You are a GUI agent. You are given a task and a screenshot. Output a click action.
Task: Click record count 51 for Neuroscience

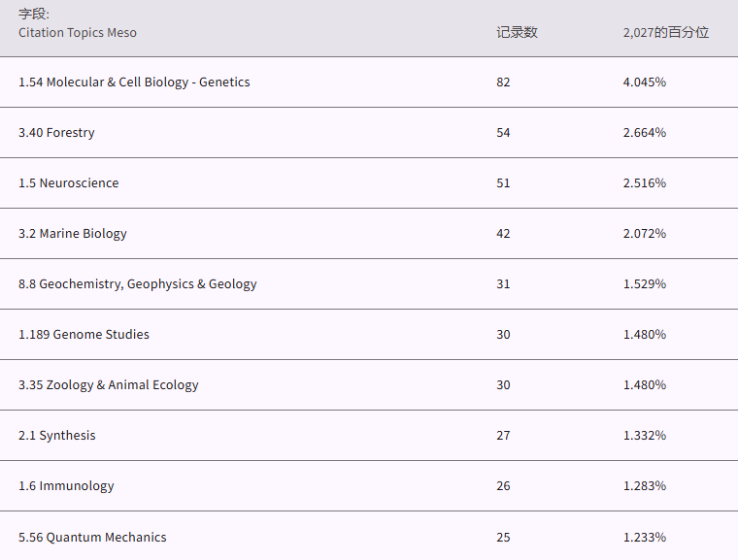(503, 183)
